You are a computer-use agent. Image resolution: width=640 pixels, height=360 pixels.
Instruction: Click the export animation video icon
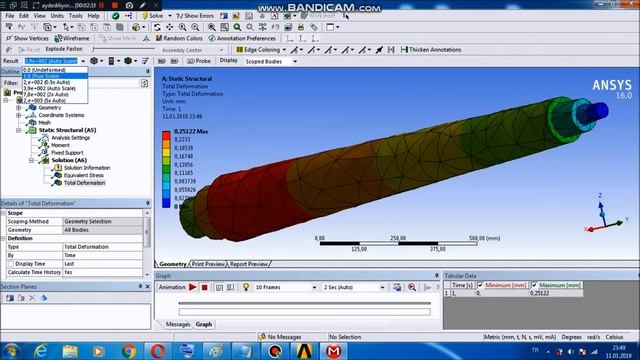point(397,287)
